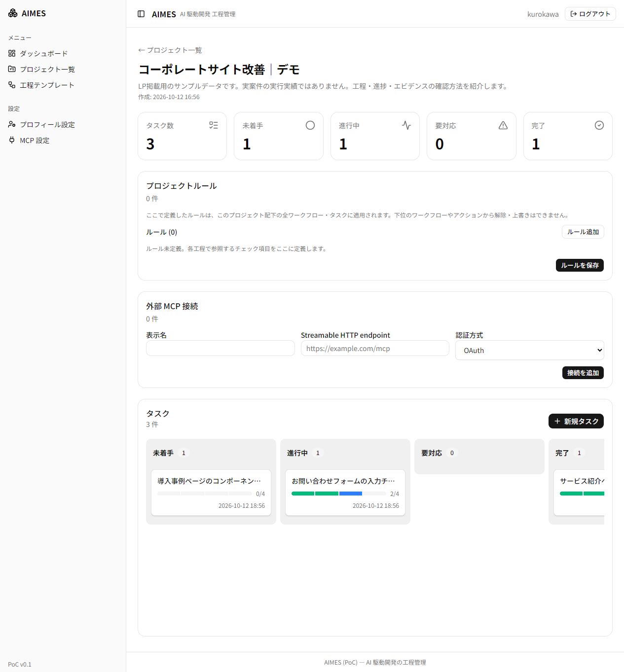Create a task with 新規タスク button
624x672 pixels.
point(576,421)
